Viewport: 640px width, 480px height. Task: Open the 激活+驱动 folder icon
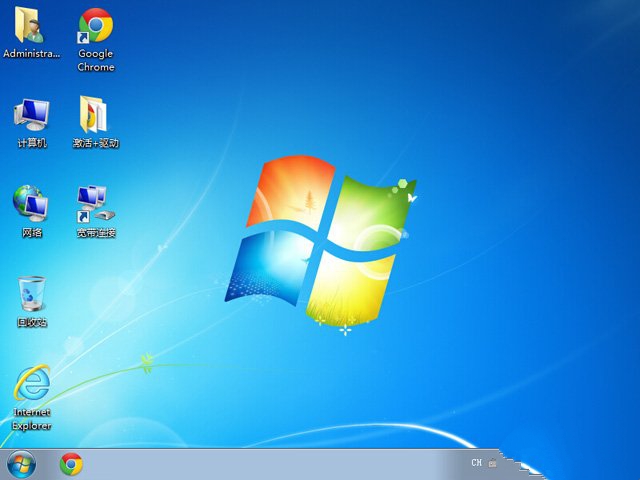[94, 114]
